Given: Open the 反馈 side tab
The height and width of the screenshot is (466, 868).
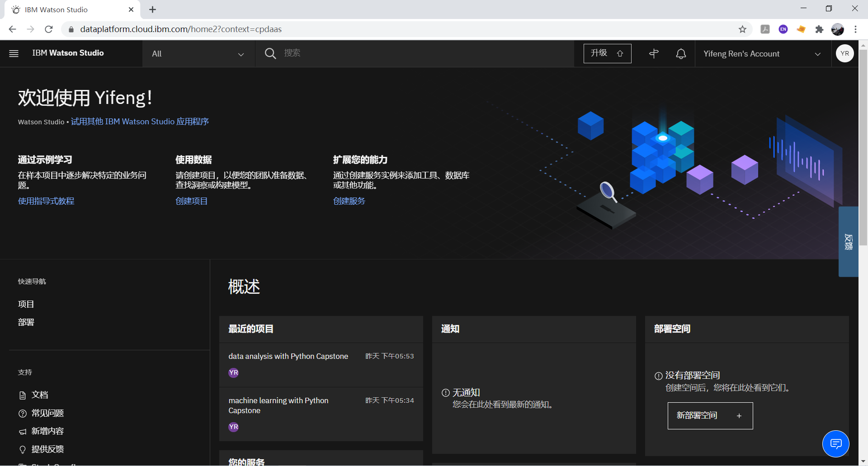Looking at the screenshot, I should coord(849,242).
